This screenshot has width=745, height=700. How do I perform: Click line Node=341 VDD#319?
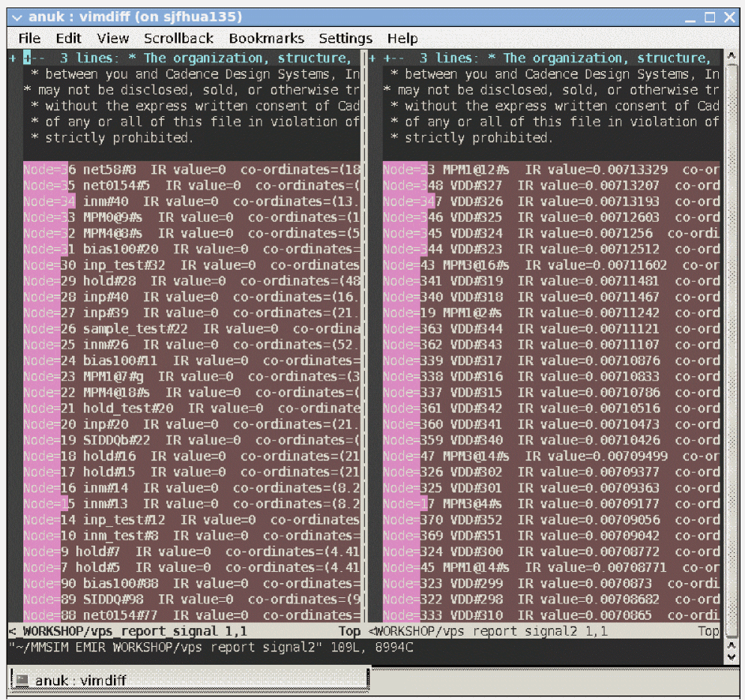552,281
